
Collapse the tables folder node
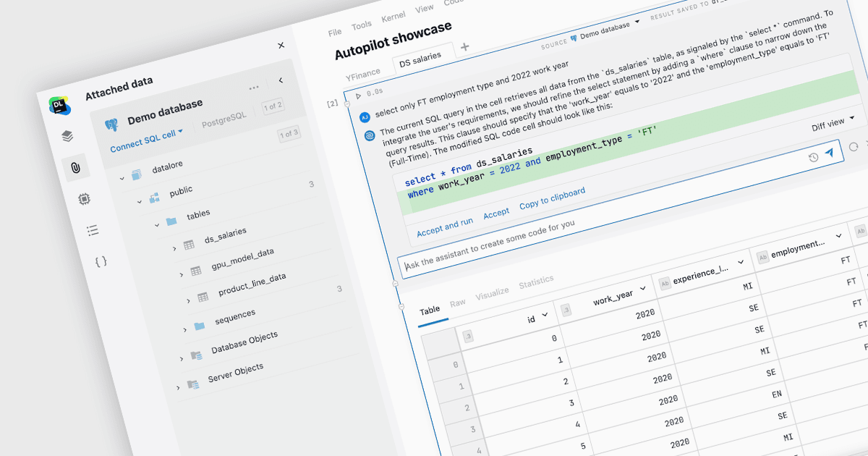coord(157,224)
